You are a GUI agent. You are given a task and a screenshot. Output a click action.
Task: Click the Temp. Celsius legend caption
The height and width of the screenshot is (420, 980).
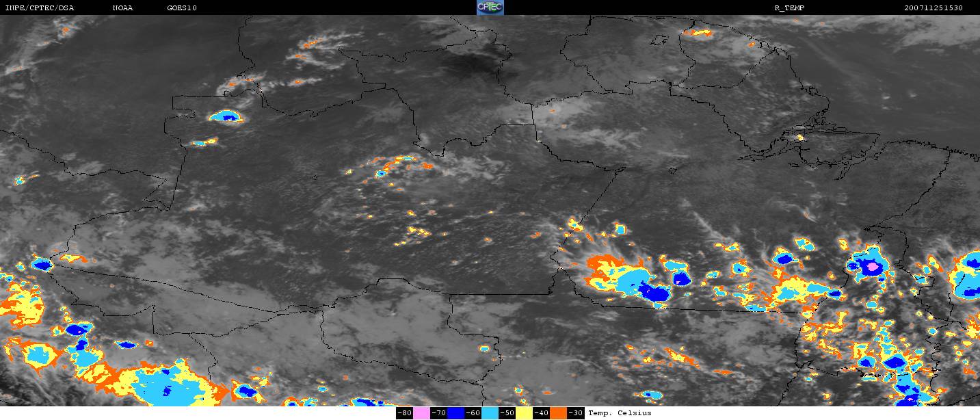pos(620,413)
